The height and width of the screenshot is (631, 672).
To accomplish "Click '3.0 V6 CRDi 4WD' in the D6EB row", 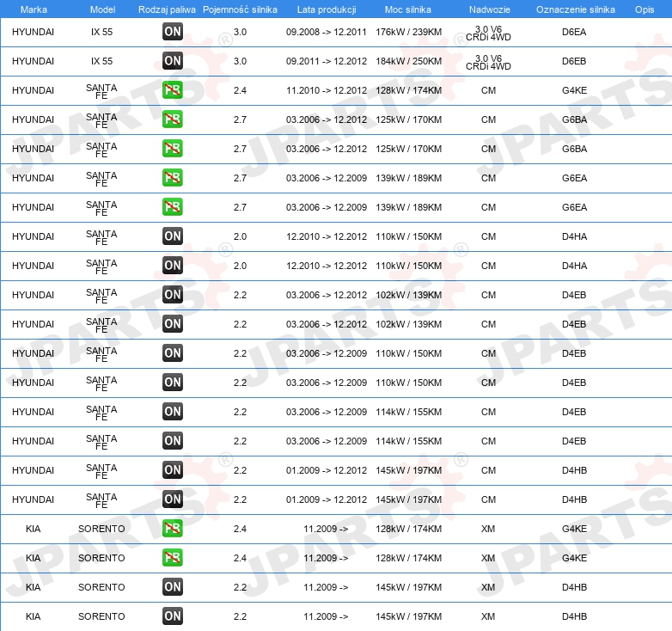I will tap(489, 62).
